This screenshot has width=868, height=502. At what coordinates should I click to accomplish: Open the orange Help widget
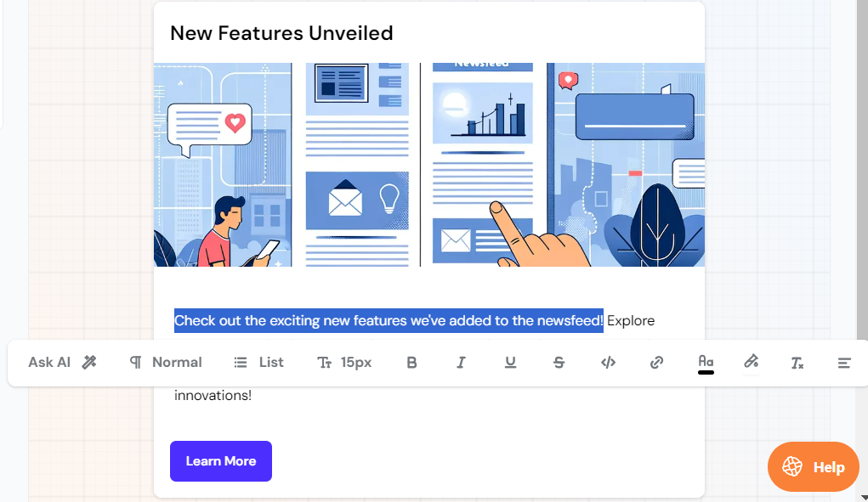click(814, 467)
